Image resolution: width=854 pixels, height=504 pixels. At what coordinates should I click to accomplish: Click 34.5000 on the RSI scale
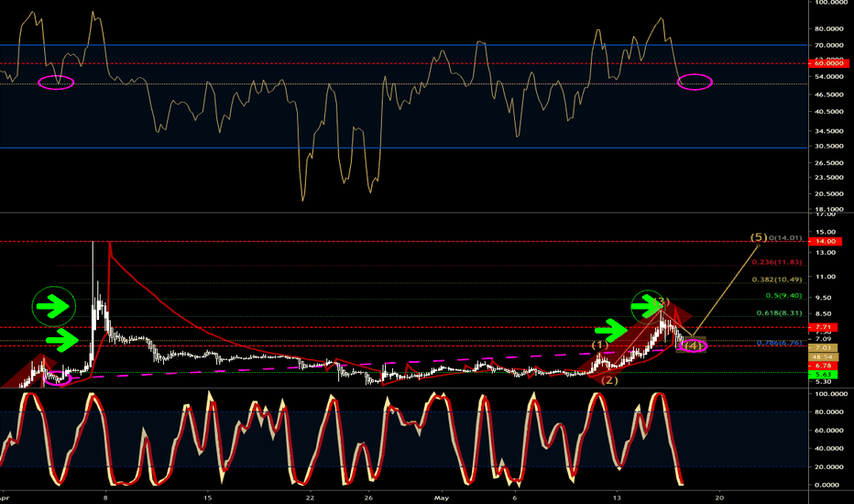coord(829,131)
